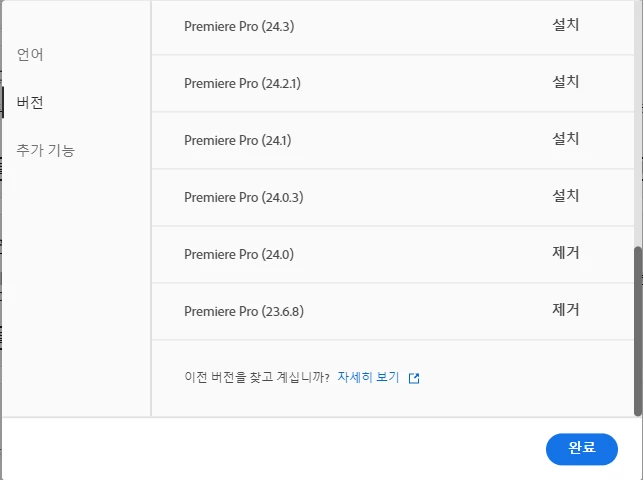Click the Premiere Pro (23.6.8) list entry
The height and width of the screenshot is (480, 643).
244,311
